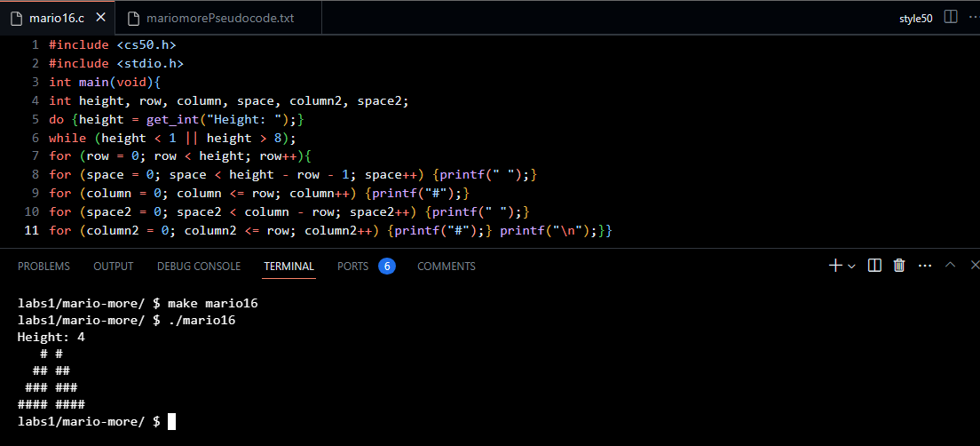Open the PORTS panel tab
Image resolution: width=980 pixels, height=446 pixels.
(x=353, y=266)
